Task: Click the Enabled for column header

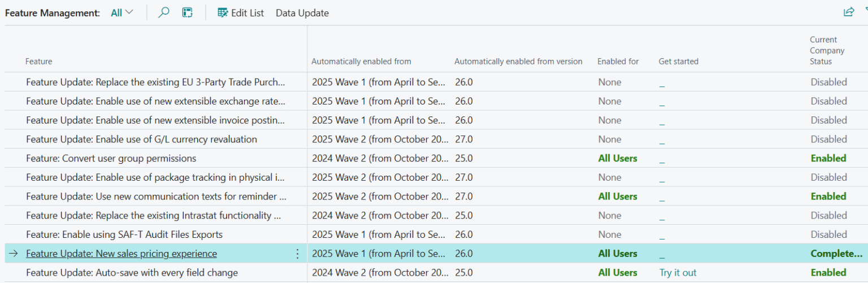Action: (x=618, y=61)
